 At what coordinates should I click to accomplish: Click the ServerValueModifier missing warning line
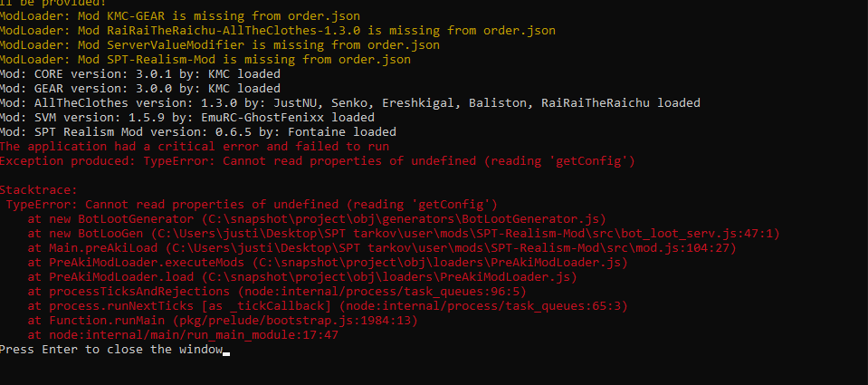pos(220,45)
